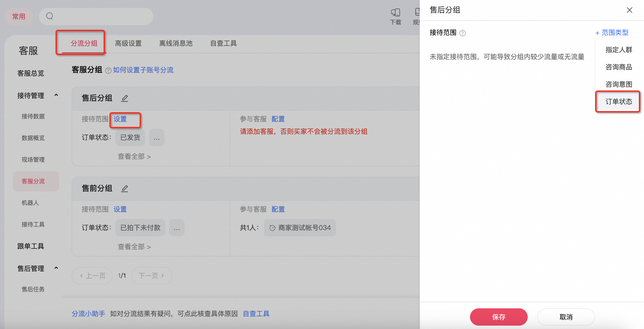Click 设置 for 售后分组 接待范围
The image size is (644, 329).
(x=120, y=119)
